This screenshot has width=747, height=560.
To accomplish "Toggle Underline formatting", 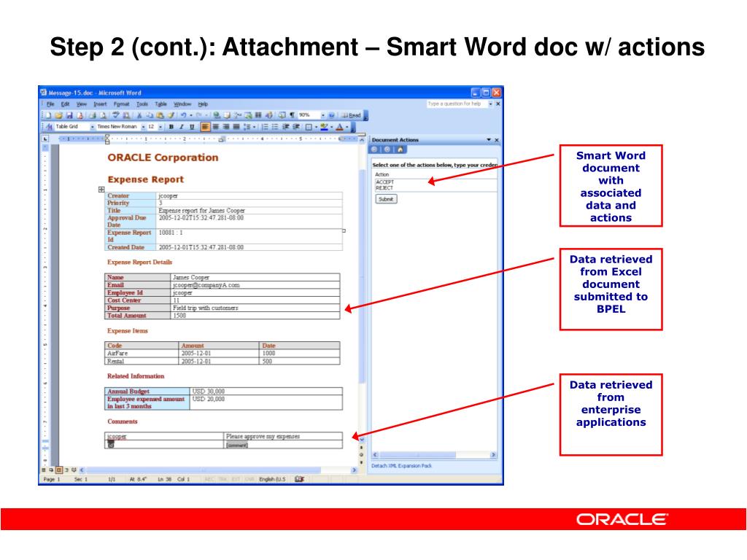I will [192, 127].
